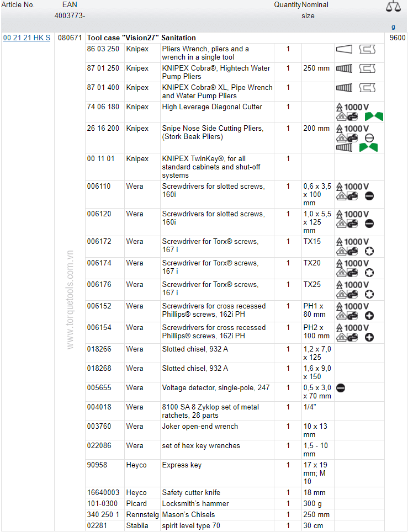
Task: Click slotted icon in Voltage detector row
Action: click(341, 388)
